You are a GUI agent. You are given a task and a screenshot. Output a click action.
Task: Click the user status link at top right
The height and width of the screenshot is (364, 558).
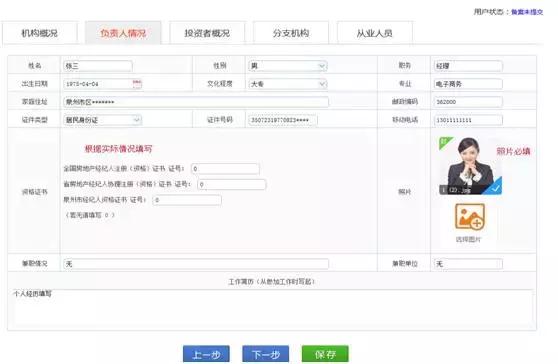pos(527,12)
